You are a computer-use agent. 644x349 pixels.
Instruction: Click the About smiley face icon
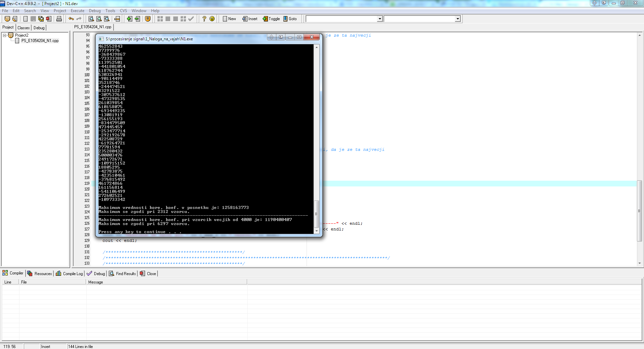(212, 19)
